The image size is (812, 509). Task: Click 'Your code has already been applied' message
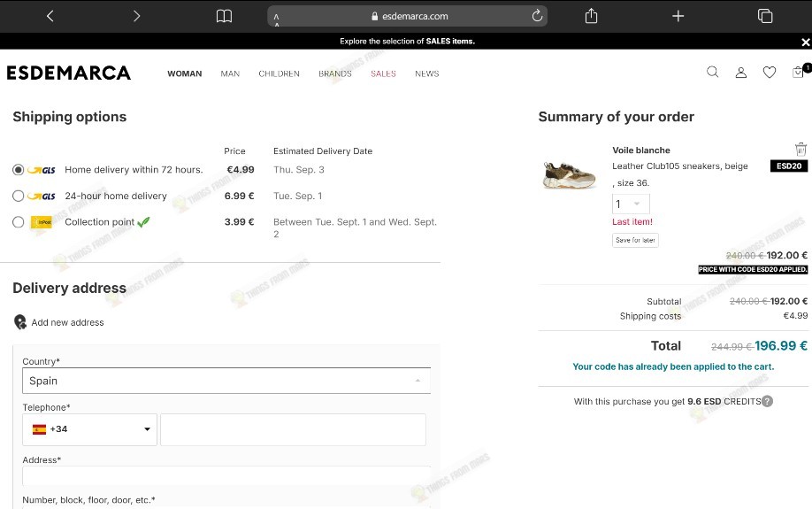673,366
